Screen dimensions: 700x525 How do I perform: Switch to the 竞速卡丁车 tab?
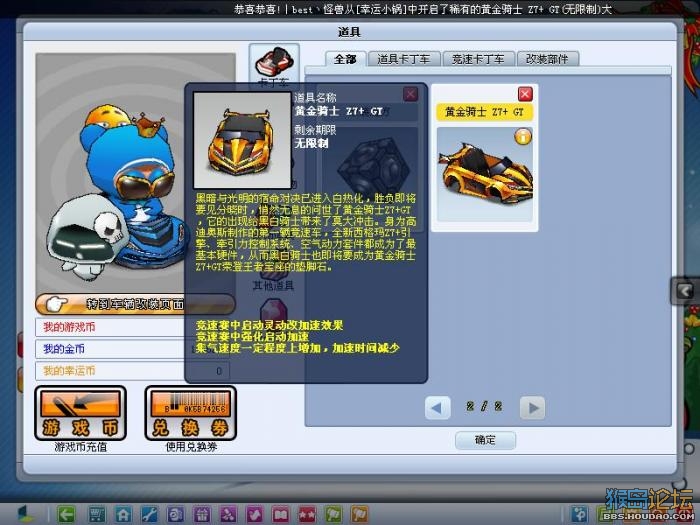[x=478, y=59]
